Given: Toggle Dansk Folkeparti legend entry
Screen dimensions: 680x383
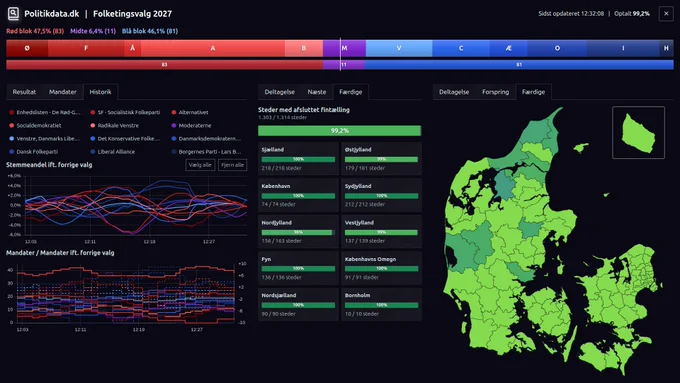Looking at the screenshot, I should point(33,152).
